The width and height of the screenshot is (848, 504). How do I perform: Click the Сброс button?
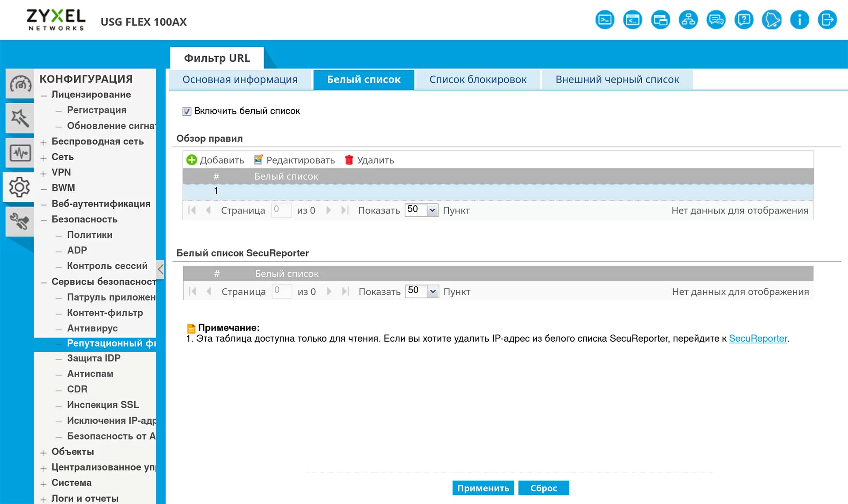[544, 488]
